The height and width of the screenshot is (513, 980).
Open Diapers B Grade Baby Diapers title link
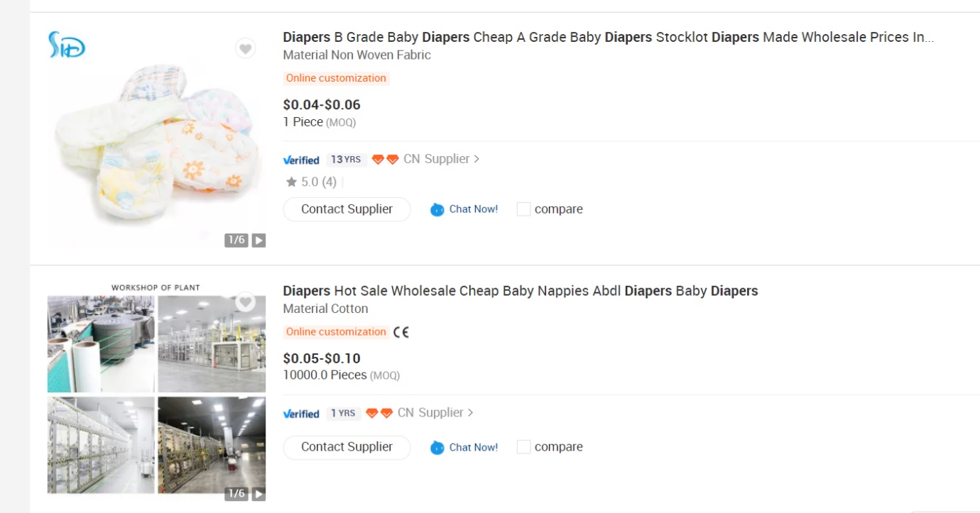coord(608,38)
